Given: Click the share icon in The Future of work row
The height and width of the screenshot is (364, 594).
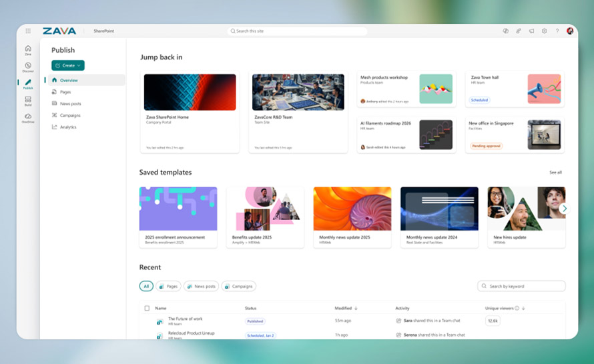Looking at the screenshot, I should (x=398, y=321).
